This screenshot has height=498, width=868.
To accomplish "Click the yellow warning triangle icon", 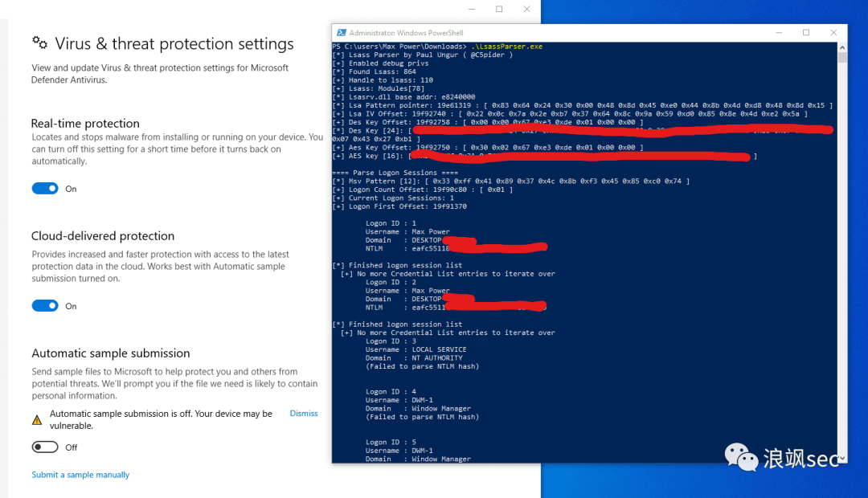I will pos(37,420).
